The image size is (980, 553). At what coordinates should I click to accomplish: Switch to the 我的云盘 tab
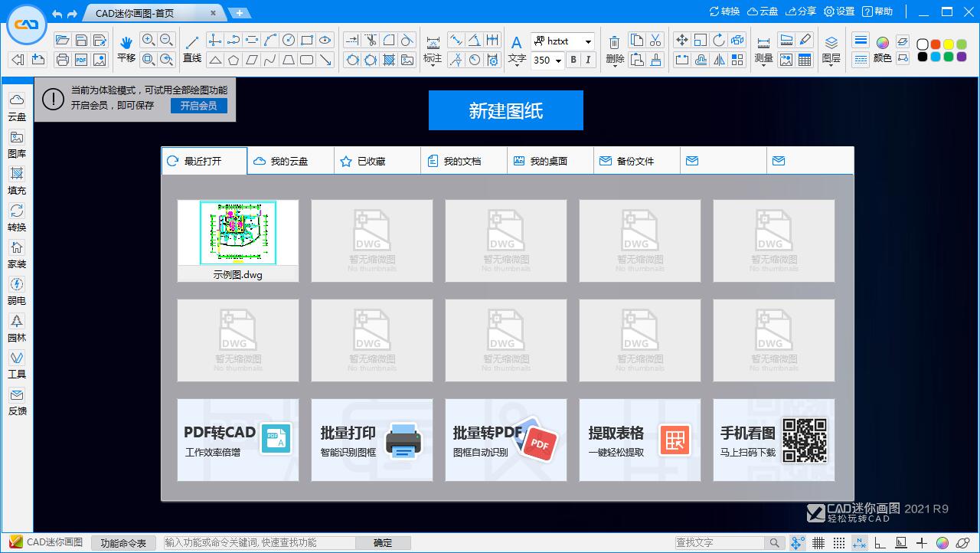click(x=290, y=161)
